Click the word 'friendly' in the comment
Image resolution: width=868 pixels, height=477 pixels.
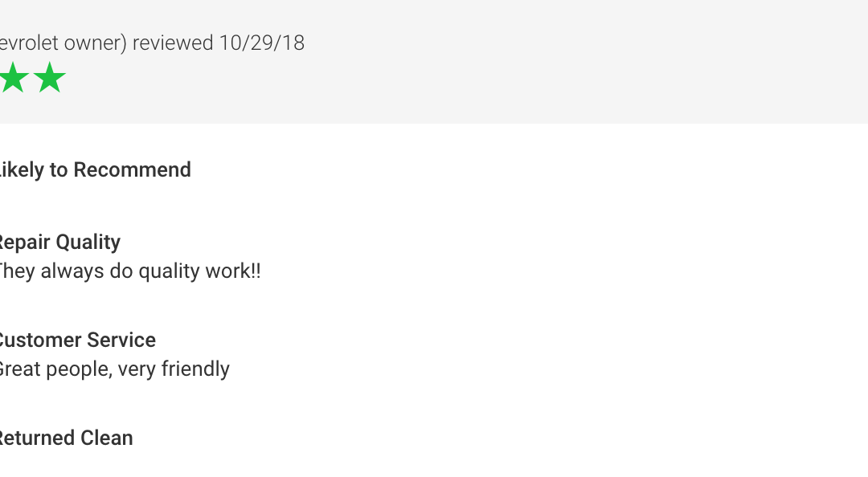coord(195,369)
